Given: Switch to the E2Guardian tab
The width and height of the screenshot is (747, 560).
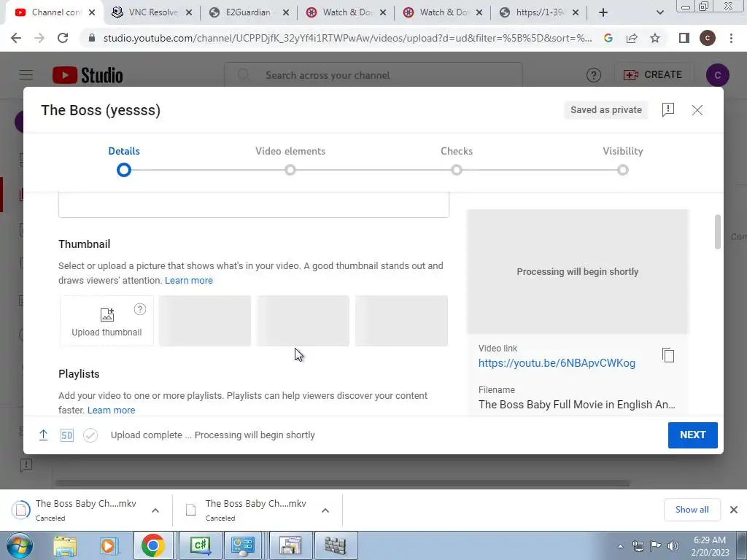Looking at the screenshot, I should click(x=248, y=12).
